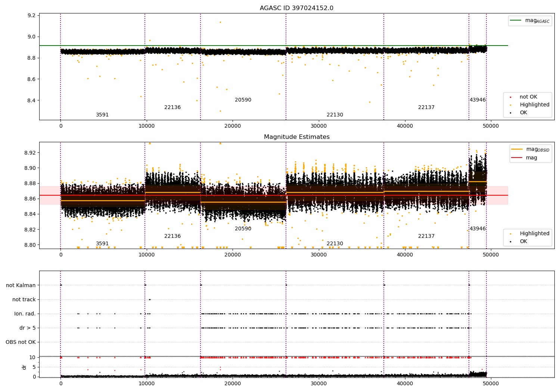
Task: Click the 8.4 y-axis tick label
Action: [32, 101]
